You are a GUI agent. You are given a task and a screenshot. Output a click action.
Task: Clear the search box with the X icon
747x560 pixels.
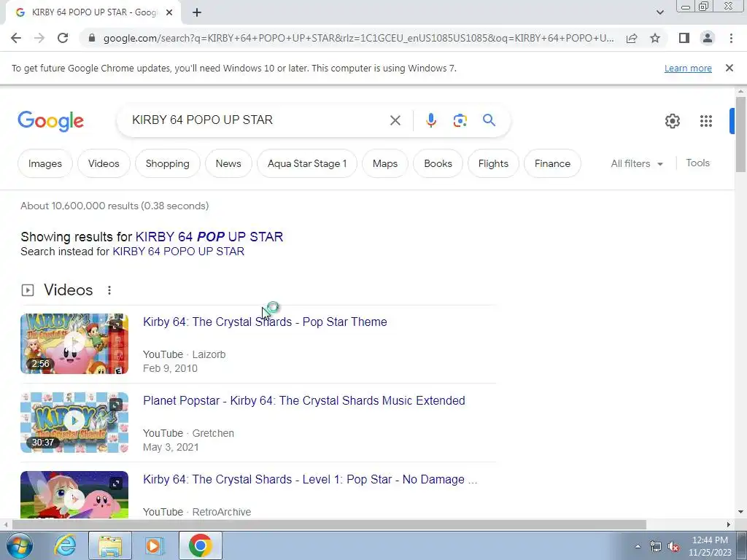point(395,120)
